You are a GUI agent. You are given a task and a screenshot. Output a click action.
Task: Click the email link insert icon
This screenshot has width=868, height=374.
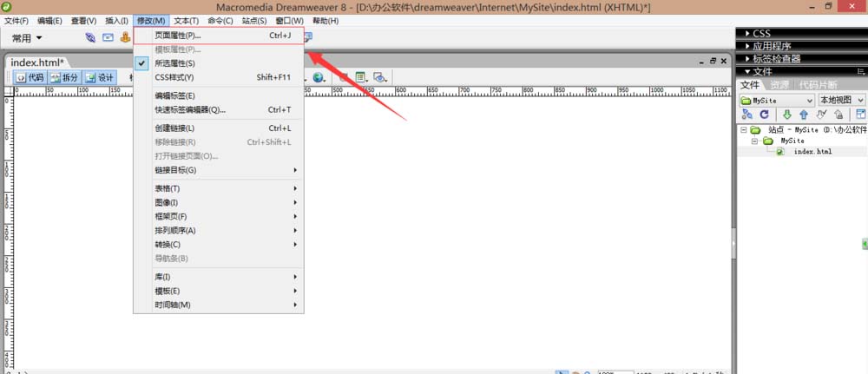click(108, 37)
